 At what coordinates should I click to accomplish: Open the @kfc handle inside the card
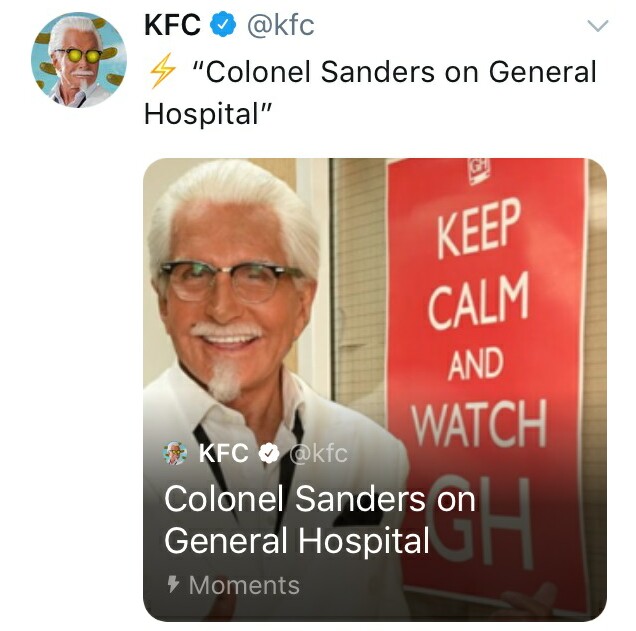(318, 453)
